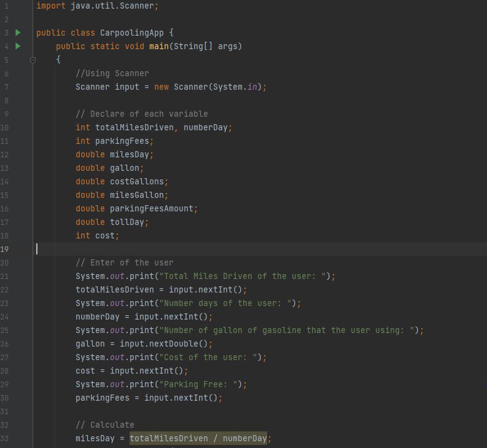Click the 'import java.util.Scanner;' statement

(97, 6)
